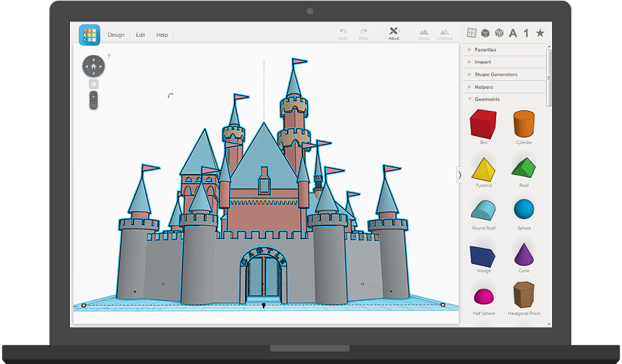Open the Help menu

(x=162, y=35)
